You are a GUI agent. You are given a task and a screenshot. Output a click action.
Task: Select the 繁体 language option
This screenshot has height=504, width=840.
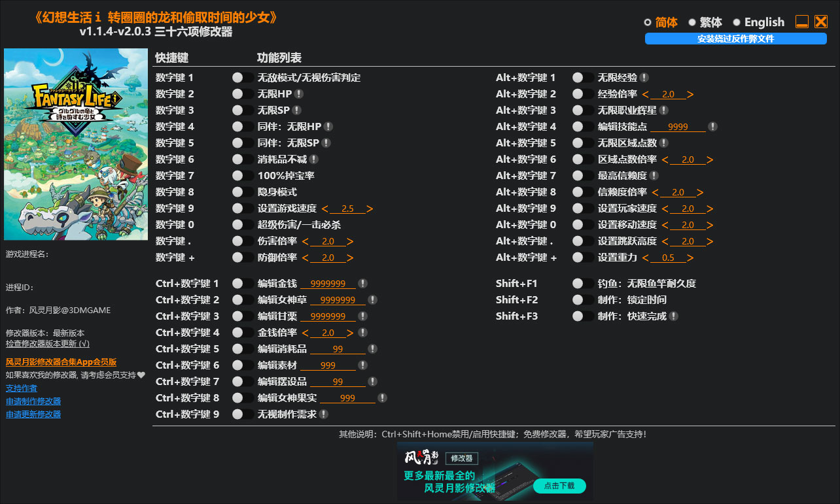point(693,22)
